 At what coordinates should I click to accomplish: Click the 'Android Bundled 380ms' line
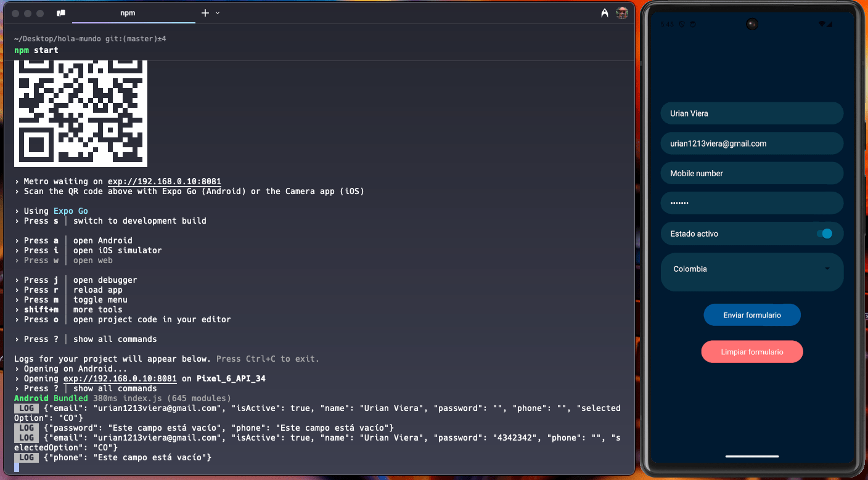(123, 399)
